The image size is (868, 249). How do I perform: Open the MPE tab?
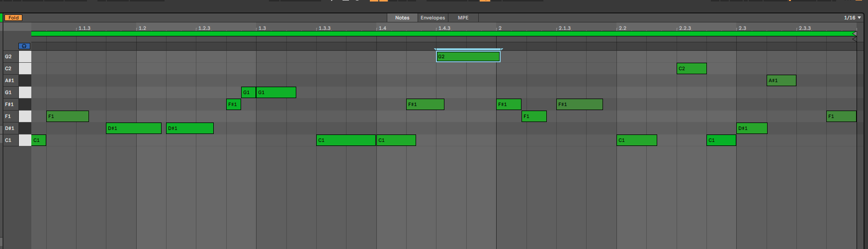pyautogui.click(x=463, y=18)
